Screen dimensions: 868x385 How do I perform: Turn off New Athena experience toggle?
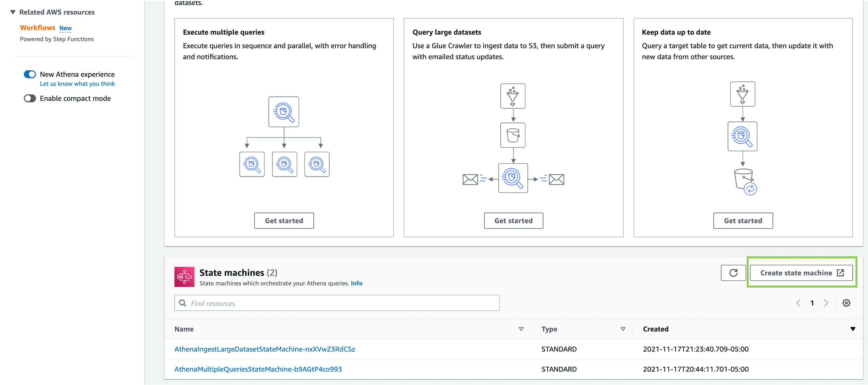point(30,74)
